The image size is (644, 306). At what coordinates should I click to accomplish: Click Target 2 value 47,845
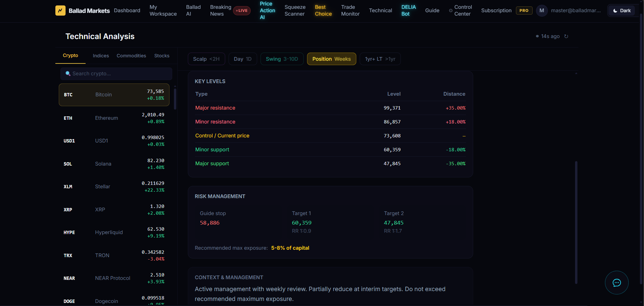pyautogui.click(x=394, y=223)
